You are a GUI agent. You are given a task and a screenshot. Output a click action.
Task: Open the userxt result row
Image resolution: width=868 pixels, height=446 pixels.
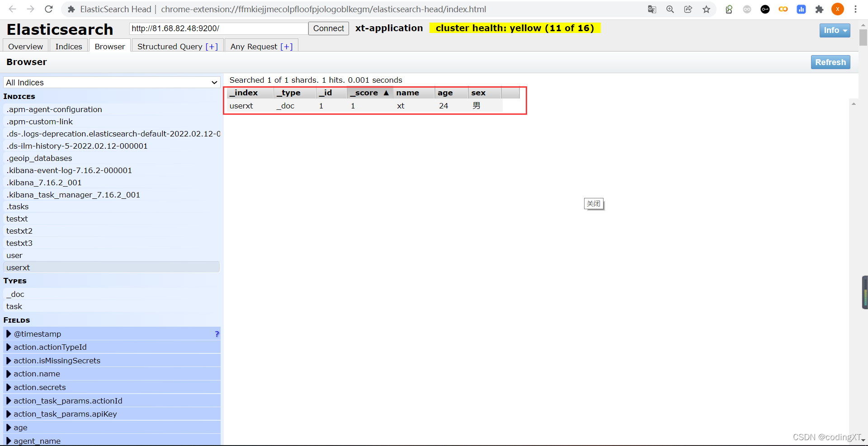tap(364, 106)
